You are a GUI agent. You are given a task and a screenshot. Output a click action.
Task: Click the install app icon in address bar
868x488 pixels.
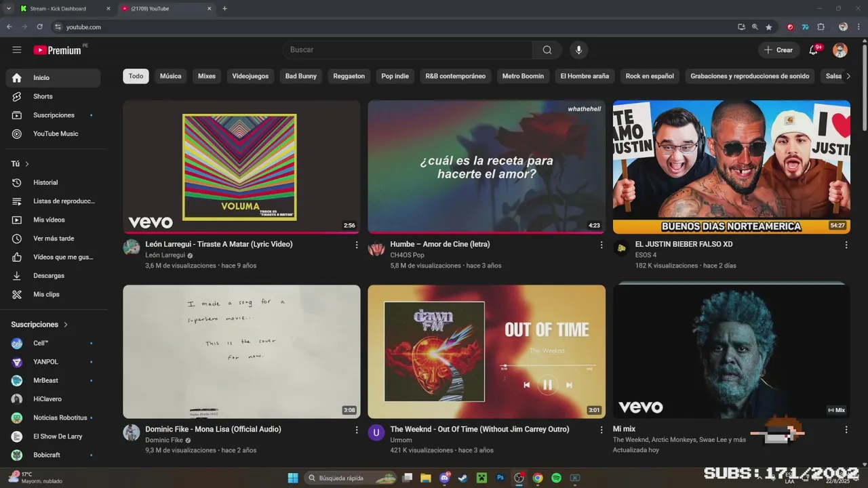coord(741,27)
